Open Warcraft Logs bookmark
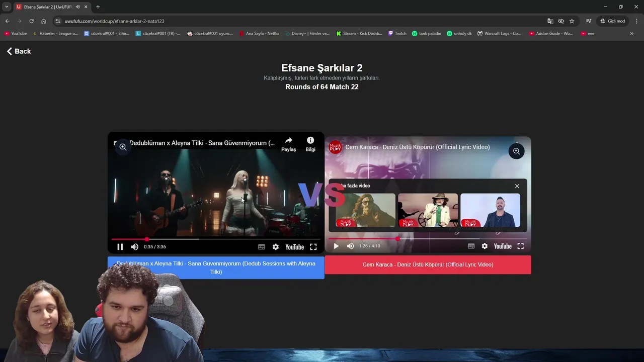This screenshot has width=644, height=362. pos(499,34)
